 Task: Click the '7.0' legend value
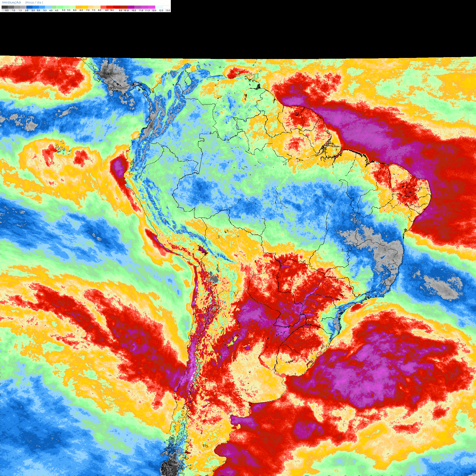88,10
